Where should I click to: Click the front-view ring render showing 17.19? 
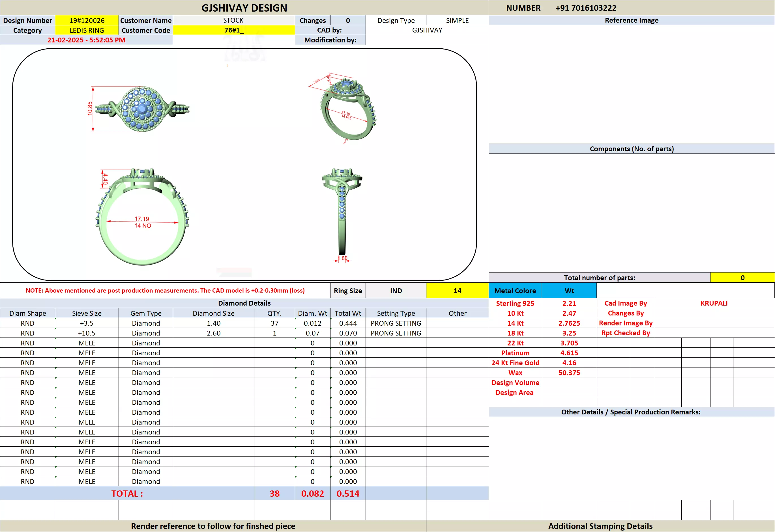tap(142, 217)
